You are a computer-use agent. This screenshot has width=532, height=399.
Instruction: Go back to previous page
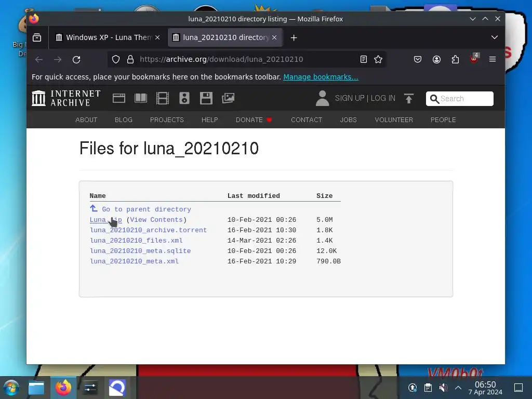click(x=39, y=59)
